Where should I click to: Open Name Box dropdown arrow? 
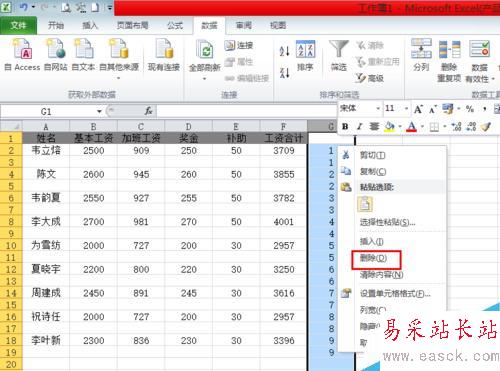[x=99, y=111]
